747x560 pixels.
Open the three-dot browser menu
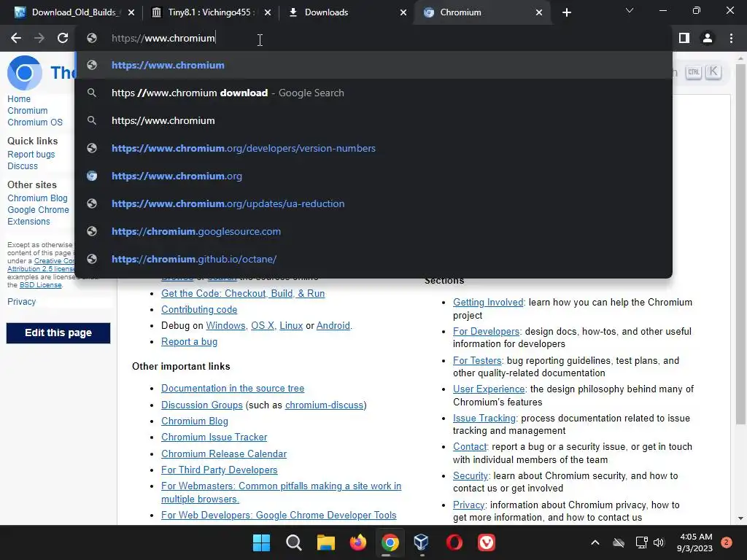(x=731, y=38)
